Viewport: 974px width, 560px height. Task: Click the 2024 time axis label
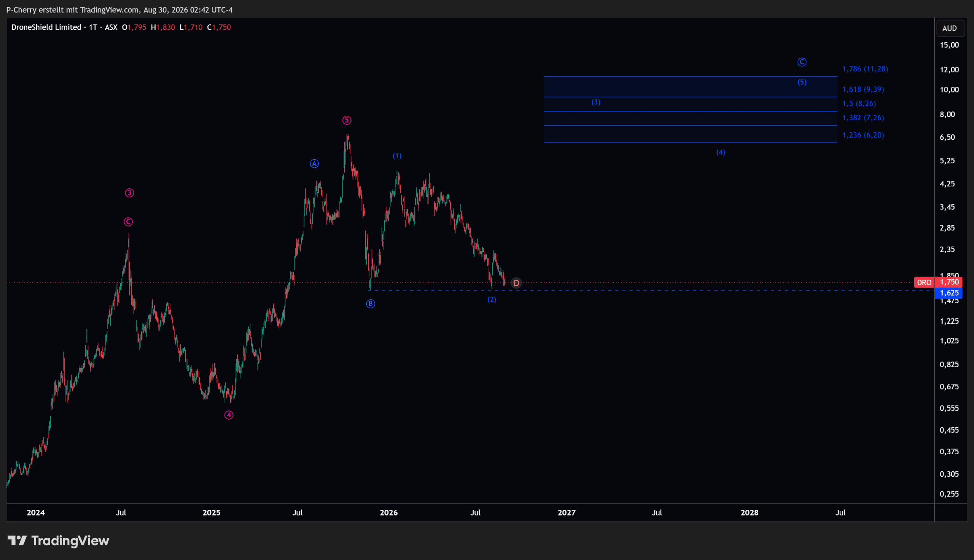36,513
